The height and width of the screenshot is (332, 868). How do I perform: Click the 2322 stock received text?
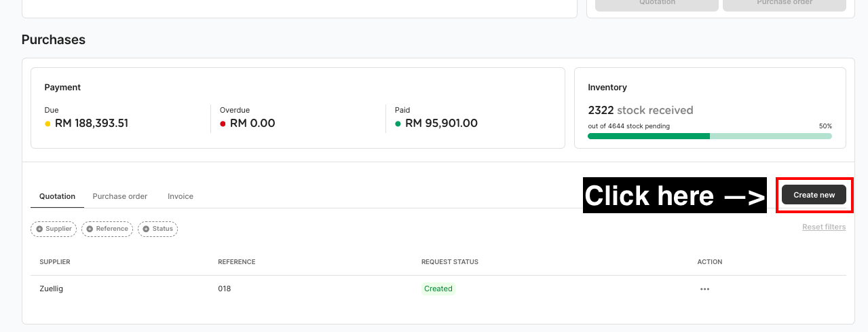(641, 110)
